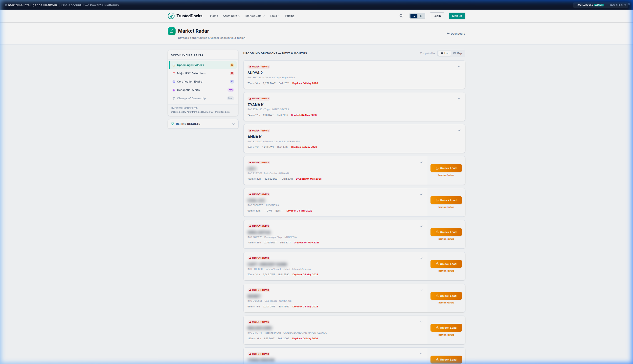The width and height of the screenshot is (633, 364).
Task: Go to the Home nav item
Action: coord(214,16)
